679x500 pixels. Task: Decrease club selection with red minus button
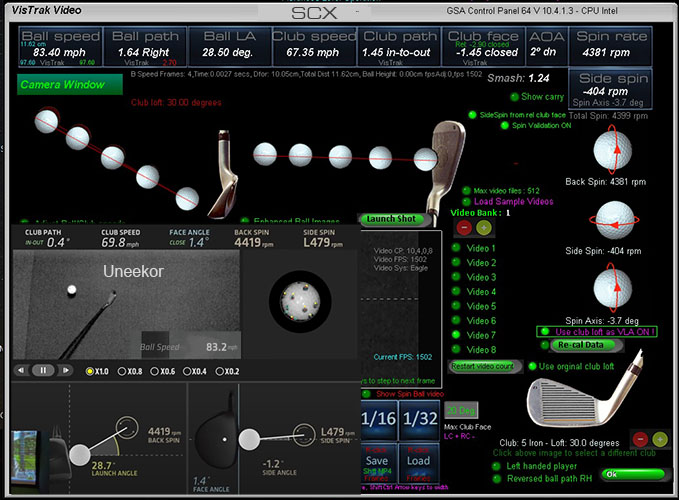[x=638, y=441]
